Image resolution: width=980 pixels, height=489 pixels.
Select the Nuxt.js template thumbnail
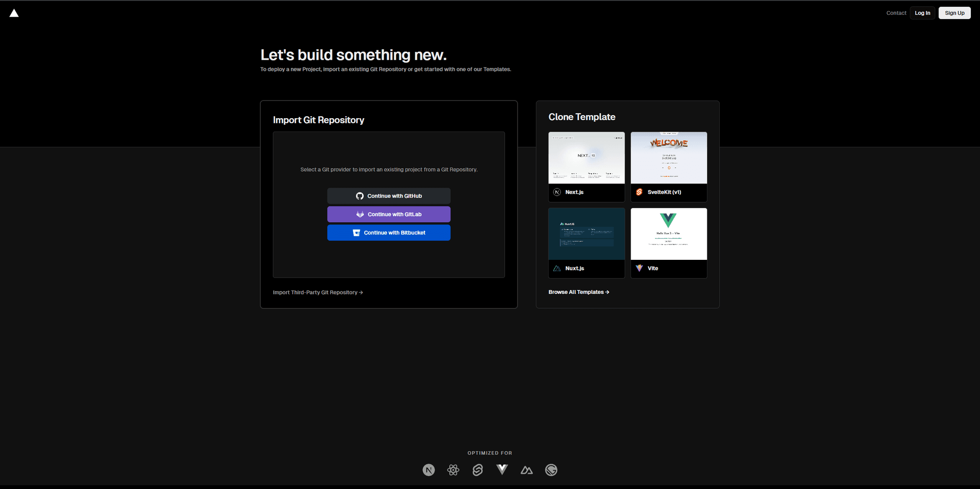point(586,233)
